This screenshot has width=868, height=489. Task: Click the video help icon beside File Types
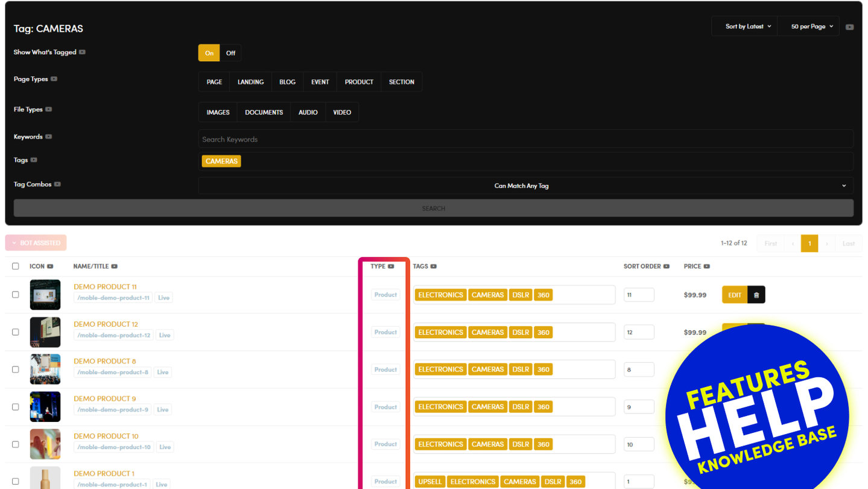49,109
